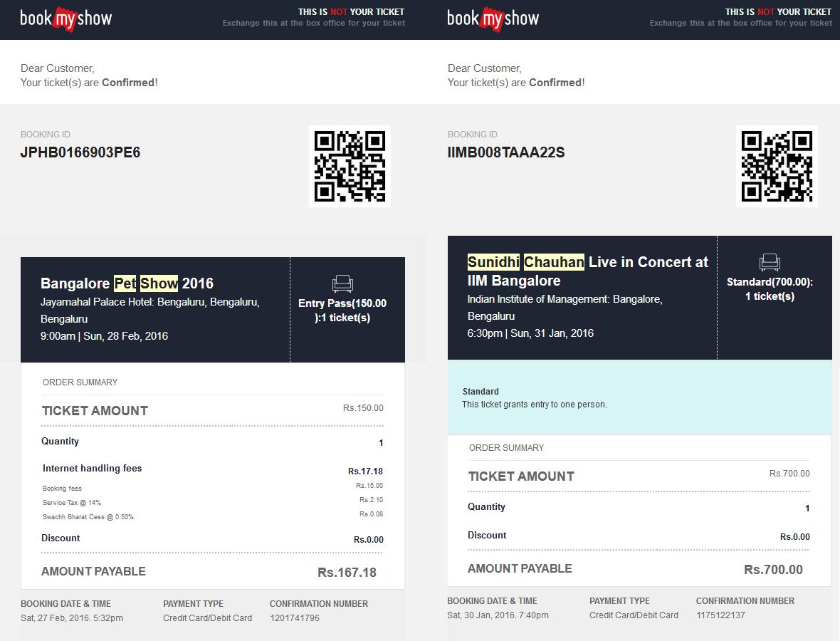This screenshot has width=840, height=641.
Task: Click the QR code beside booking JPHB0166903PE6
Action: coord(350,167)
